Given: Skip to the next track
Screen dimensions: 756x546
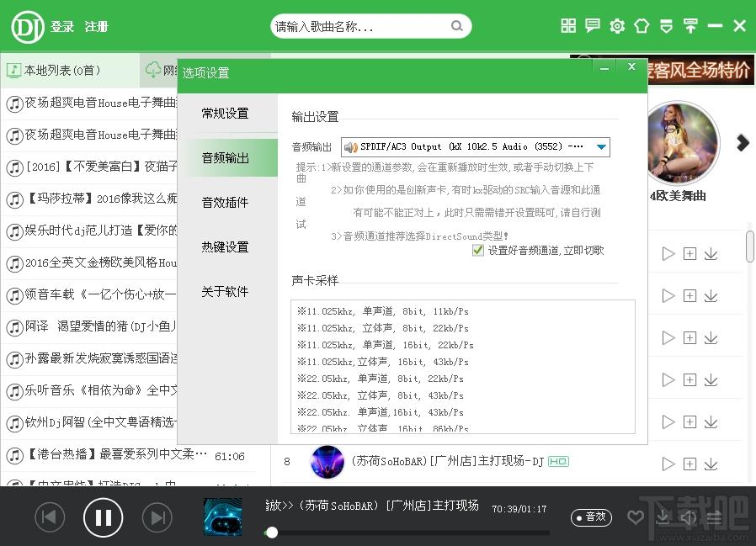Looking at the screenshot, I should 157,517.
